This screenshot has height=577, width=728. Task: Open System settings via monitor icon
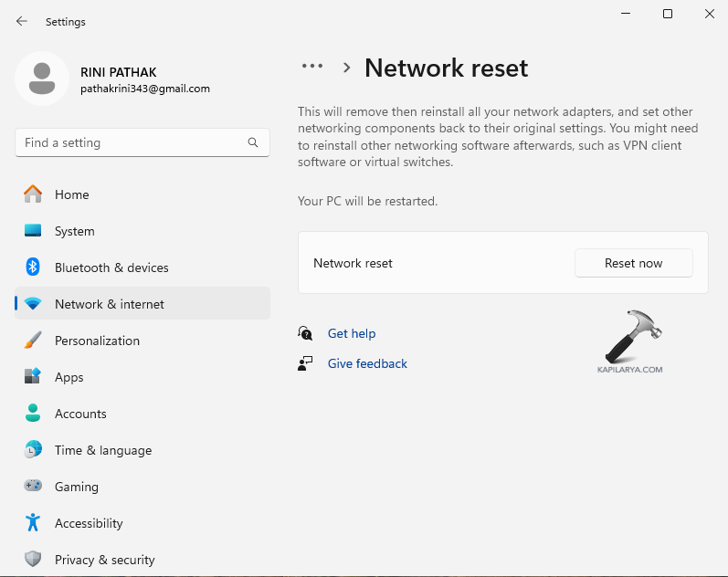[x=33, y=231]
